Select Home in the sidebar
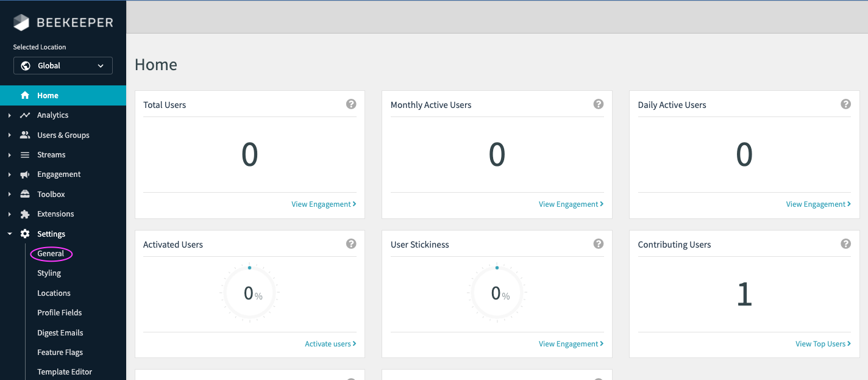This screenshot has height=380, width=868. (63, 95)
